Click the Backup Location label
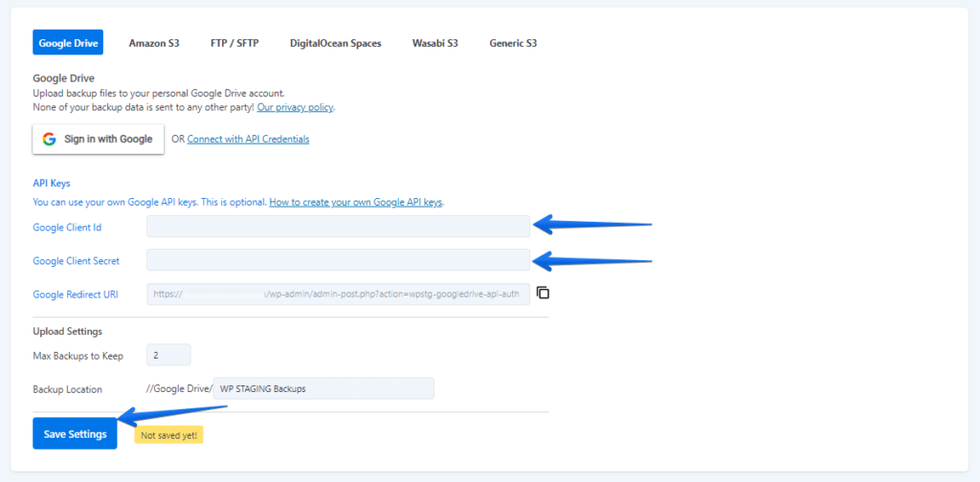Image resolution: width=980 pixels, height=482 pixels. click(68, 389)
